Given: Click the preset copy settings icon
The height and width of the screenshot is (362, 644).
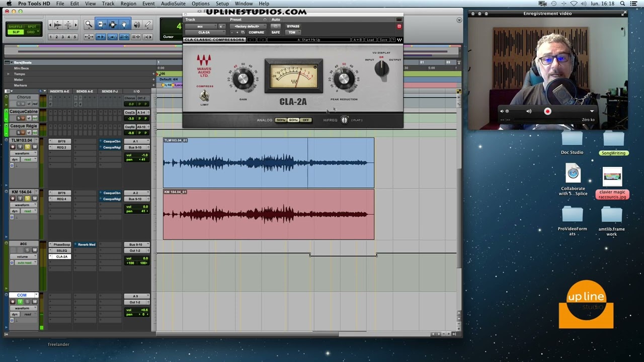Looking at the screenshot, I should click(x=243, y=32).
